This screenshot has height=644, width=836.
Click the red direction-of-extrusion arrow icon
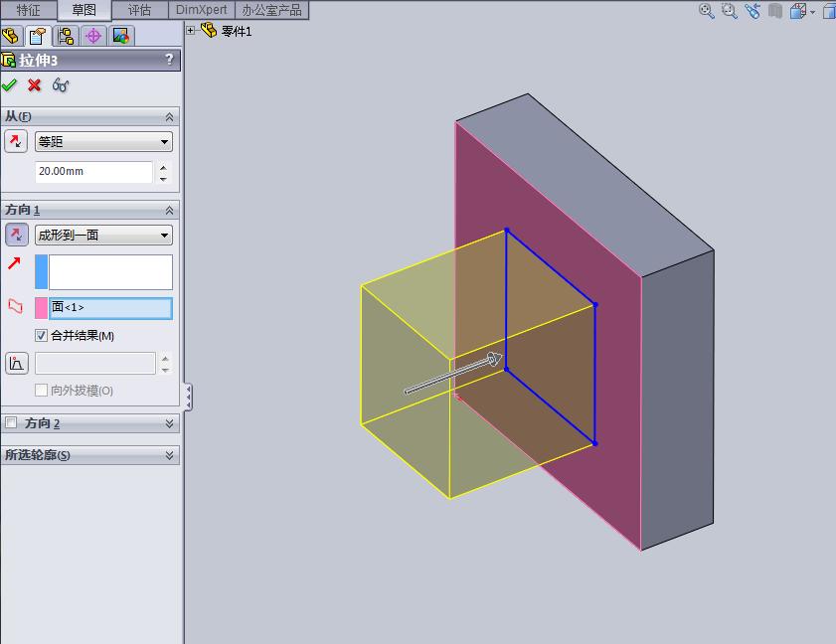14,262
